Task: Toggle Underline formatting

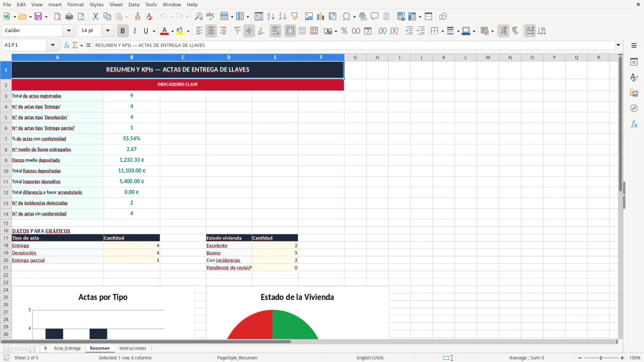Action: pyautogui.click(x=146, y=31)
